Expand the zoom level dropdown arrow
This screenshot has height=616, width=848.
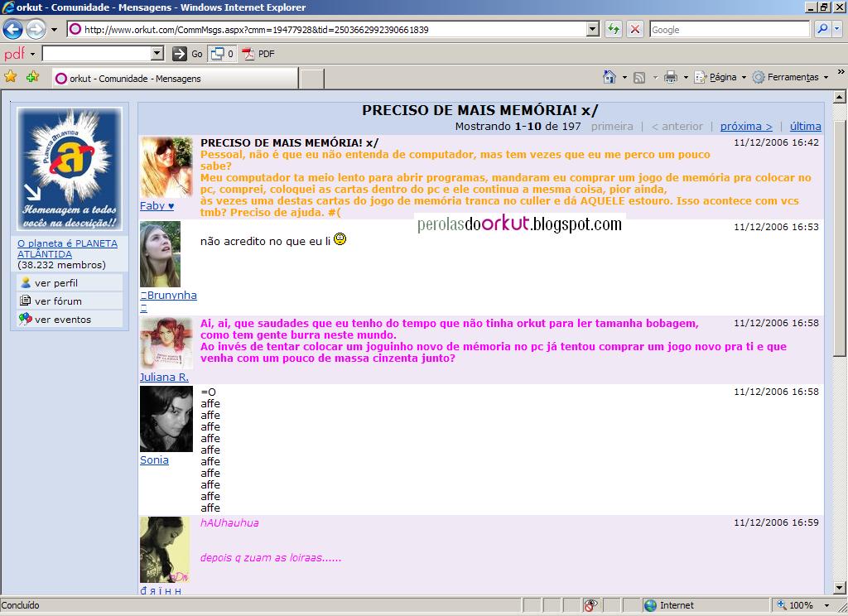(x=826, y=605)
